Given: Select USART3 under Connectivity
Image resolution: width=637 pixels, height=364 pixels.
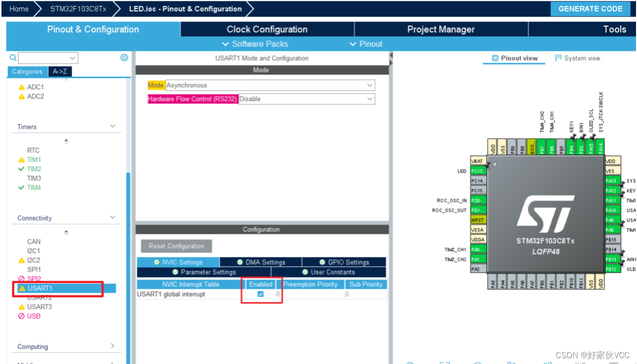Looking at the screenshot, I should click(x=39, y=307).
